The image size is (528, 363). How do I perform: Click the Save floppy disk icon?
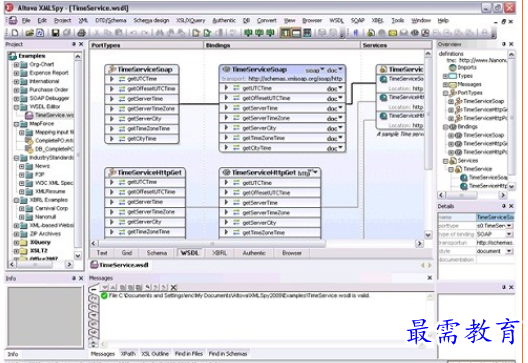pos(55,33)
